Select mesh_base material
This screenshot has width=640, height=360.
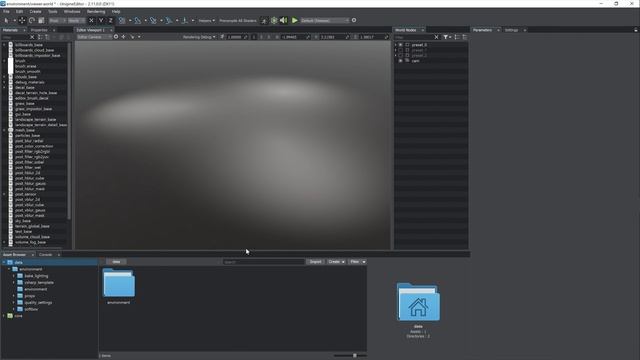[x=25, y=130]
